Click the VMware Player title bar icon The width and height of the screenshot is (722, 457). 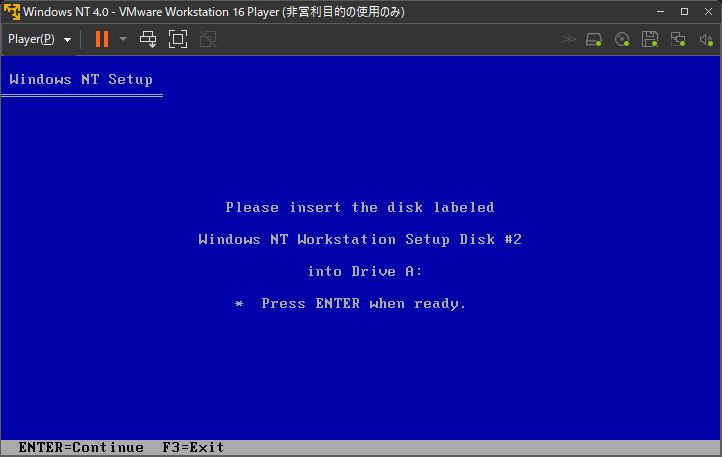pos(12,12)
